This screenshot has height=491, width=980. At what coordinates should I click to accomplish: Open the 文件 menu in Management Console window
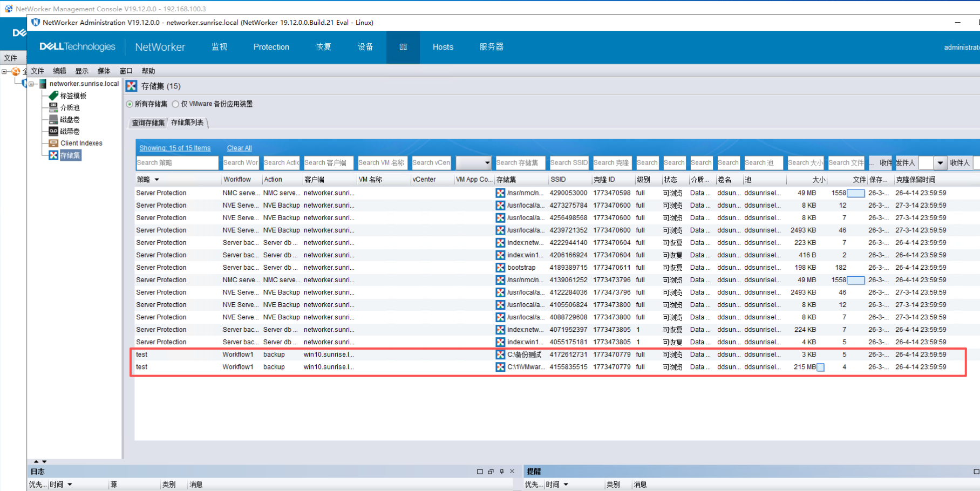click(x=11, y=58)
